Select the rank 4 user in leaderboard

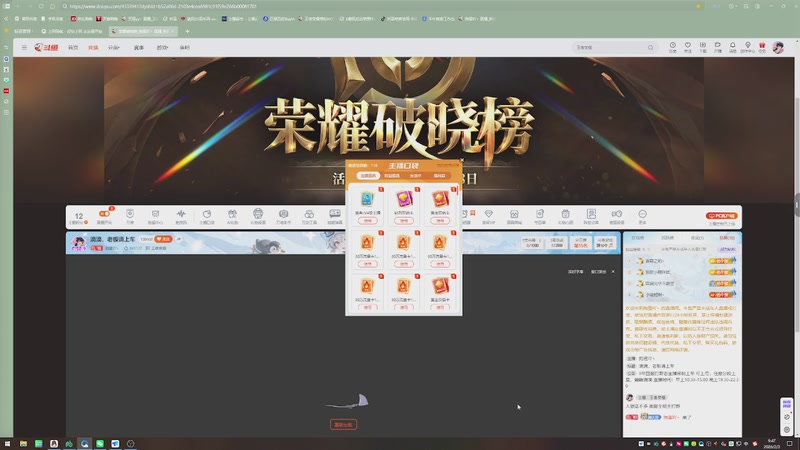[681, 295]
